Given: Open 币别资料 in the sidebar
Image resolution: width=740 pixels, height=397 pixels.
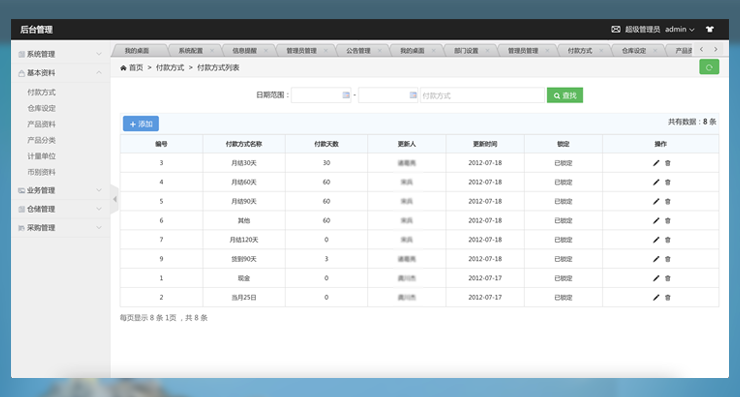Looking at the screenshot, I should click(x=42, y=172).
